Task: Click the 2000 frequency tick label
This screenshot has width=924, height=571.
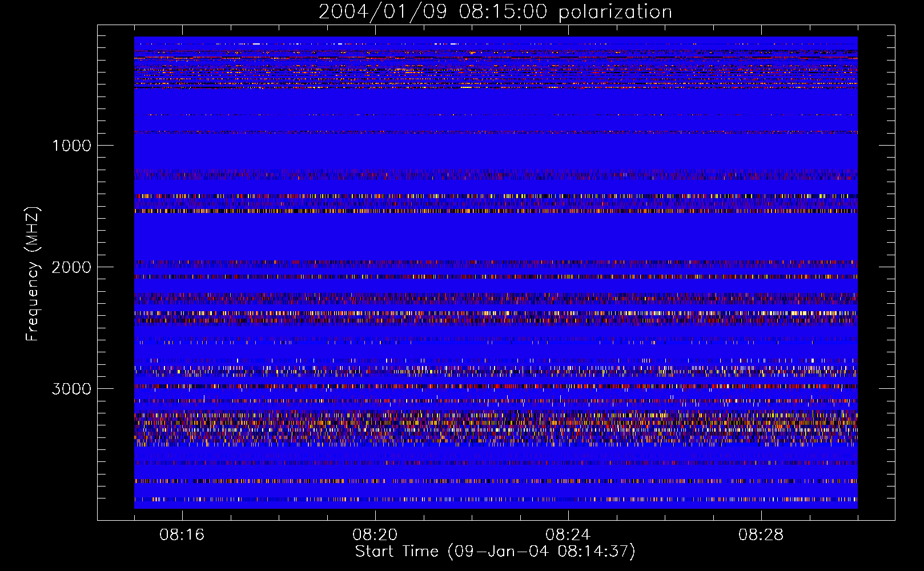Action: (x=71, y=267)
